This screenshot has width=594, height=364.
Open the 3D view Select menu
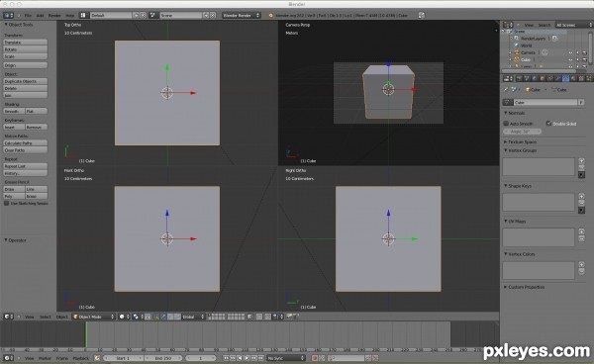coord(46,317)
